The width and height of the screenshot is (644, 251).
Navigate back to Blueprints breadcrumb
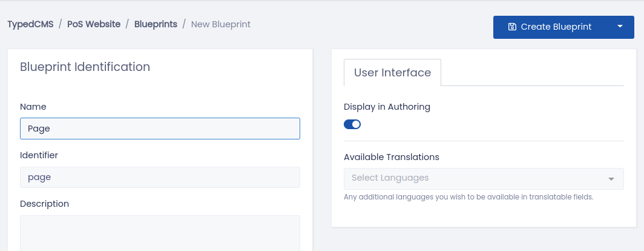point(156,24)
